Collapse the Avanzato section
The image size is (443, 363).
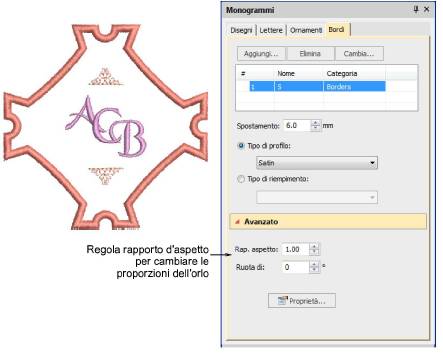tap(328, 222)
